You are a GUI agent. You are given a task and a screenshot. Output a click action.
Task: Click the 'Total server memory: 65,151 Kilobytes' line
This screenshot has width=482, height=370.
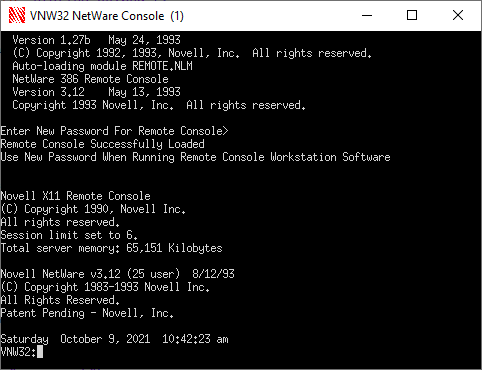click(111, 248)
